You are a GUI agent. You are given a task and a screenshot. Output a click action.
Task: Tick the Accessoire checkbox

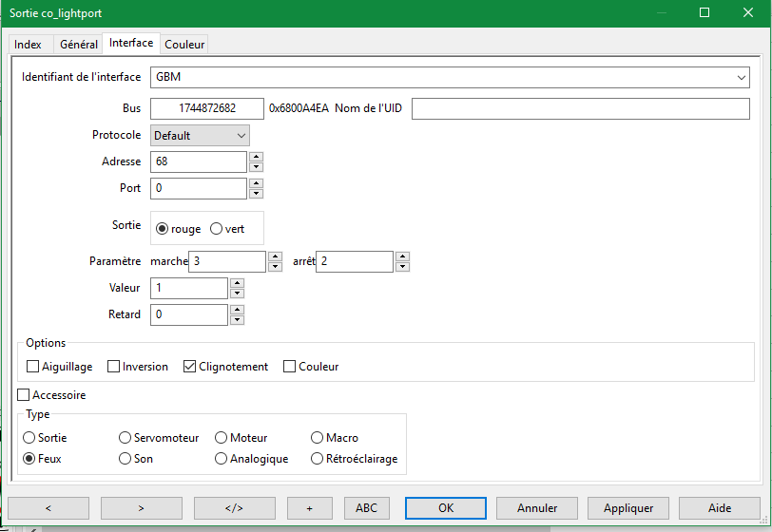(24, 394)
